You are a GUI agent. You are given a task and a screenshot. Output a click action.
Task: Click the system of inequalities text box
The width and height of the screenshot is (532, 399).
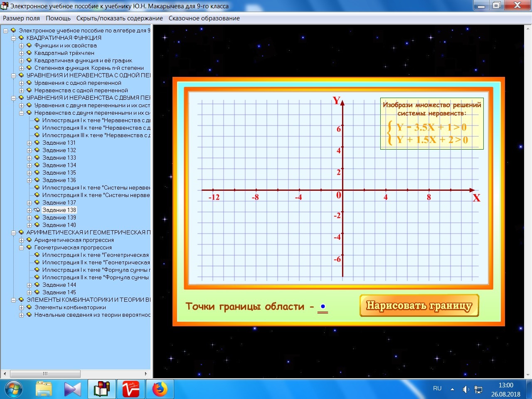tap(432, 123)
